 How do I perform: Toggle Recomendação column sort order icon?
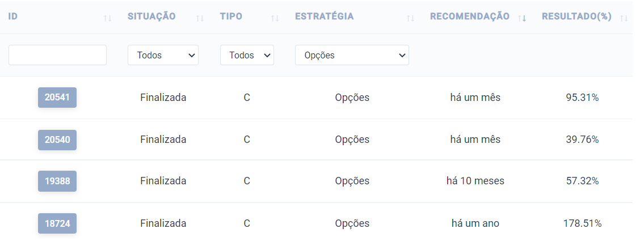(522, 18)
